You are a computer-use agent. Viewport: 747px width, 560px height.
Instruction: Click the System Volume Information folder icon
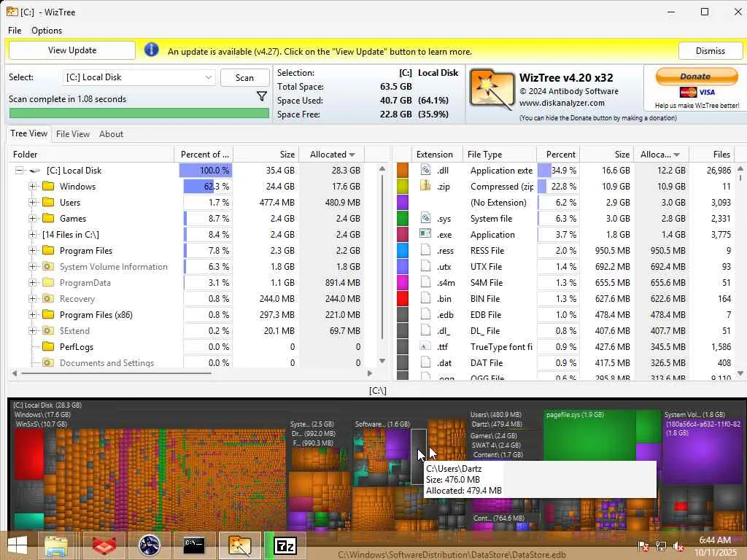pyautogui.click(x=48, y=266)
